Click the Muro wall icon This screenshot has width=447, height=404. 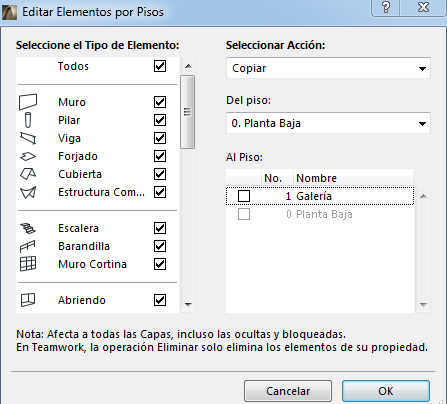(28, 102)
